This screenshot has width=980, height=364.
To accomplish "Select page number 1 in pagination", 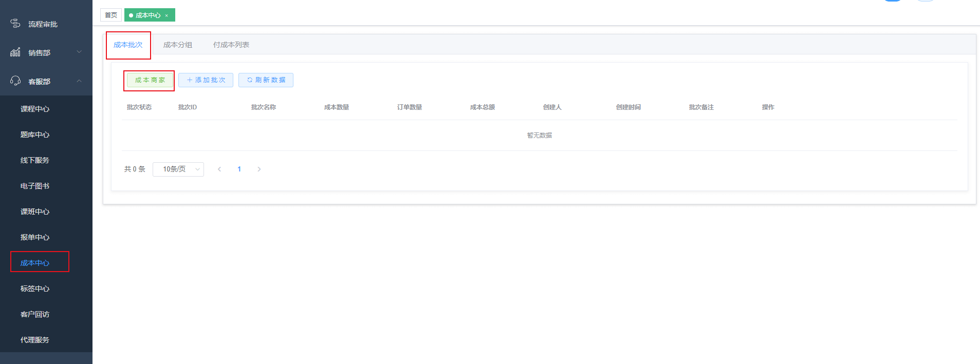I will (239, 169).
